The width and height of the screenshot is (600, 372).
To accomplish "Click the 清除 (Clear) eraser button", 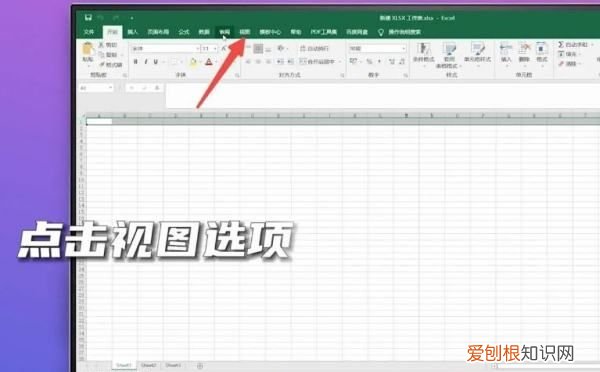I will (569, 64).
